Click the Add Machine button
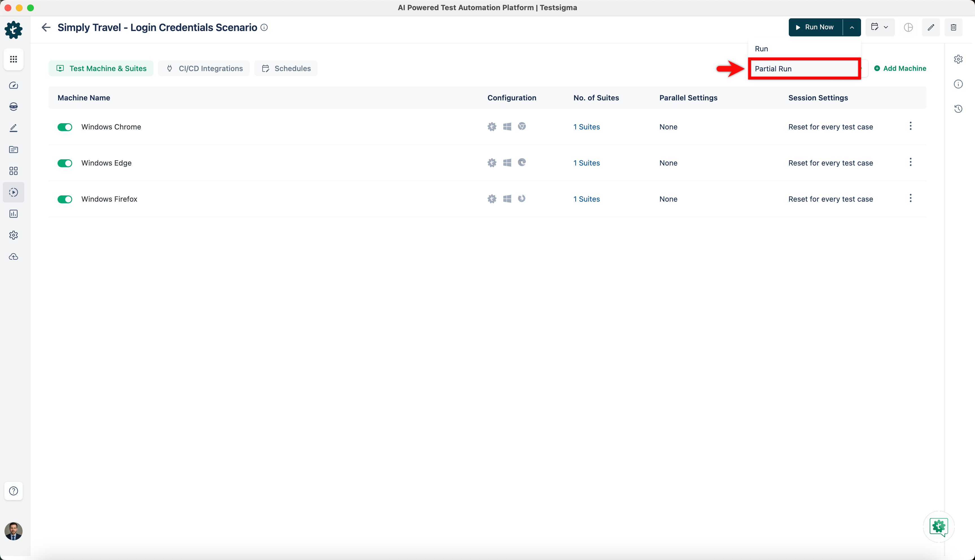This screenshot has width=975, height=560. (900, 69)
